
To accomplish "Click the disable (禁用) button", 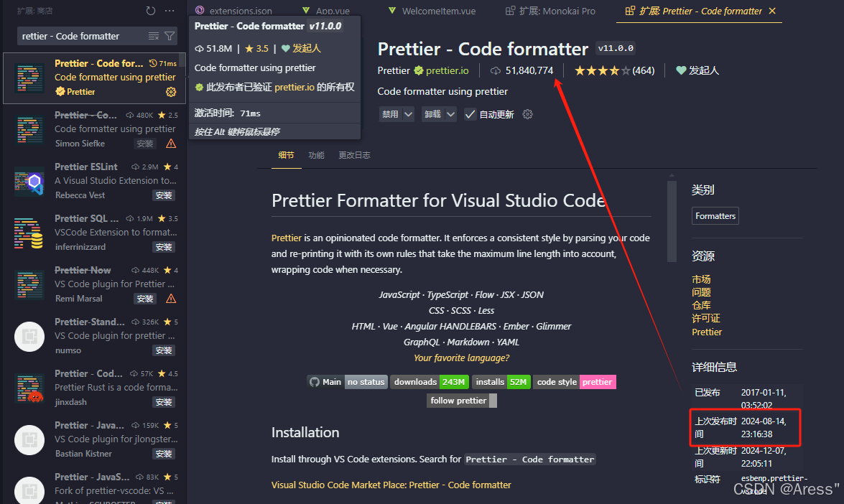I will [x=390, y=114].
